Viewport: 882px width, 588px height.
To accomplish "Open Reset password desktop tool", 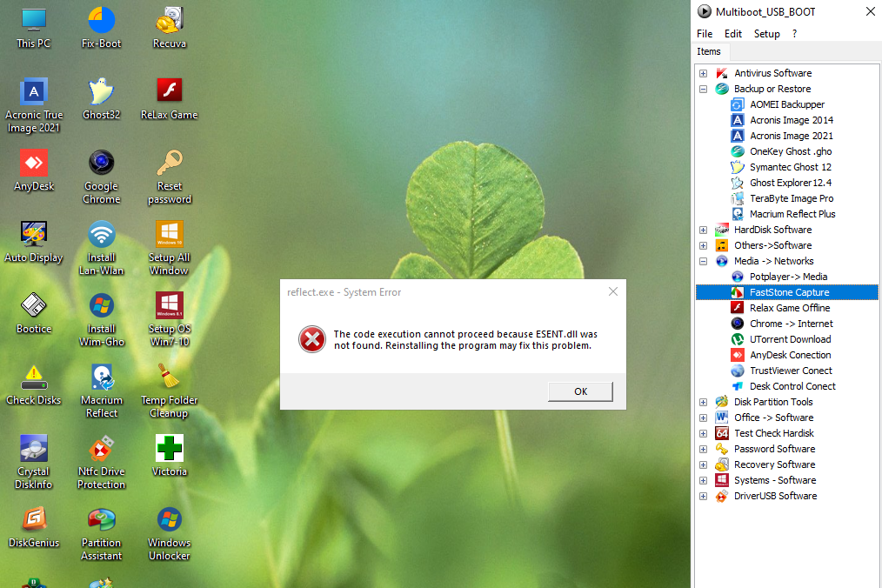I will coord(170,177).
